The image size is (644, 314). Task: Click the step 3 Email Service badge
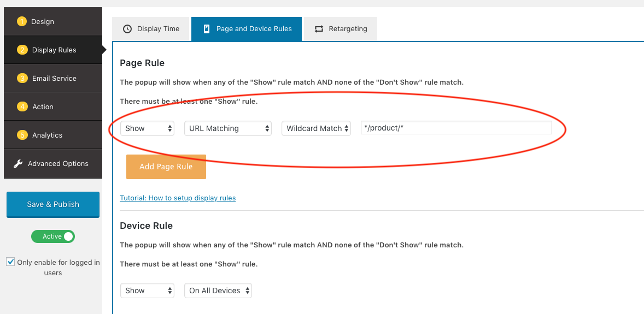(x=22, y=79)
